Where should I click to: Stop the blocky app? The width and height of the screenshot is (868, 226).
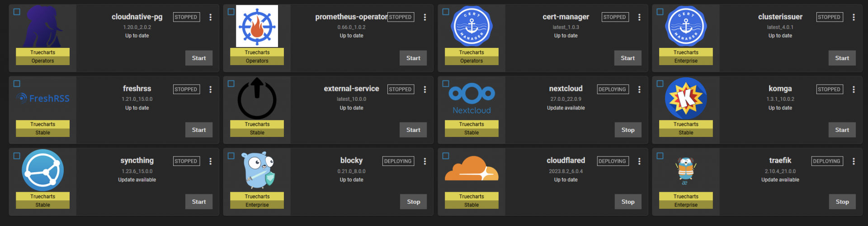pyautogui.click(x=413, y=202)
